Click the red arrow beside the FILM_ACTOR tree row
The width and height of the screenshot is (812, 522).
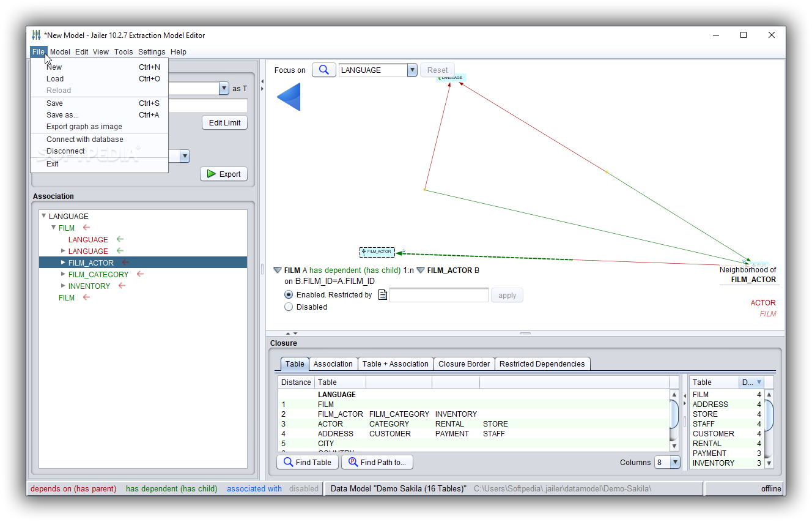point(125,263)
